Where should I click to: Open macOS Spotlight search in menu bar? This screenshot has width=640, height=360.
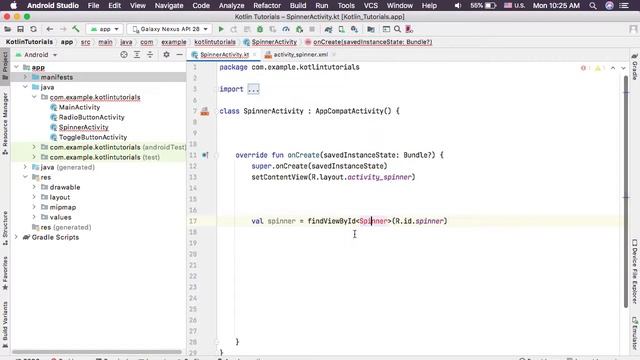pos(593,6)
